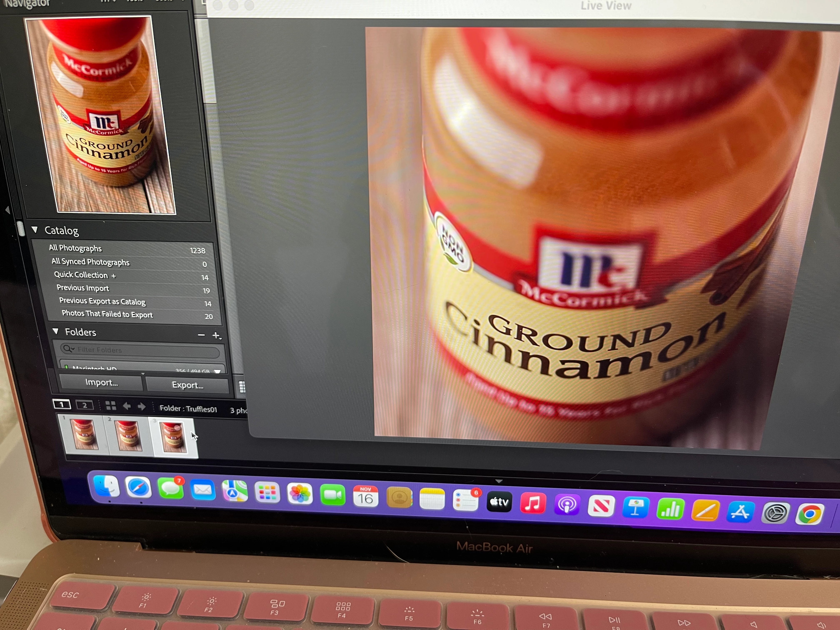Click the grid view icon in filmstrip bar
The height and width of the screenshot is (630, 840).
pyautogui.click(x=111, y=406)
